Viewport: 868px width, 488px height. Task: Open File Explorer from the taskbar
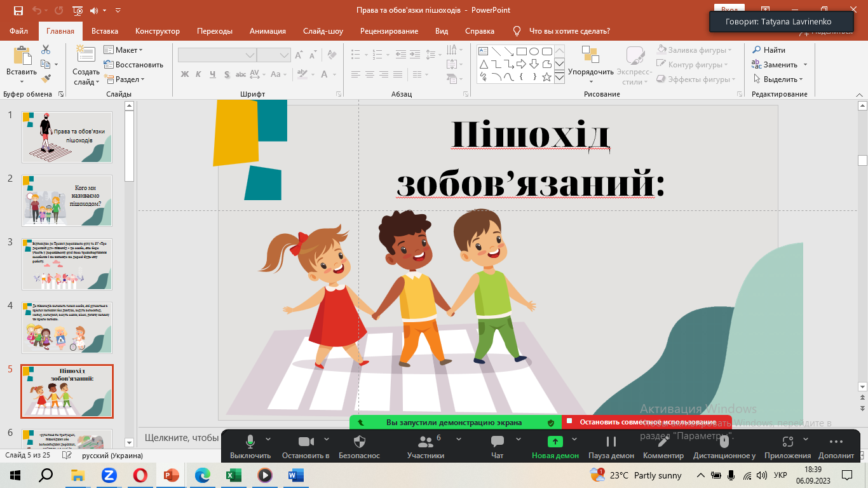coord(78,475)
